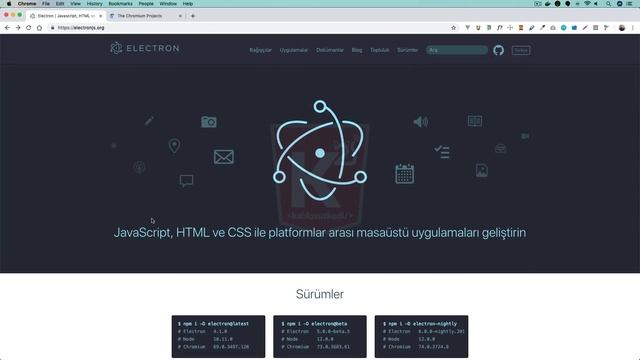Open the language selector button
640x360 pixels.
click(521, 50)
